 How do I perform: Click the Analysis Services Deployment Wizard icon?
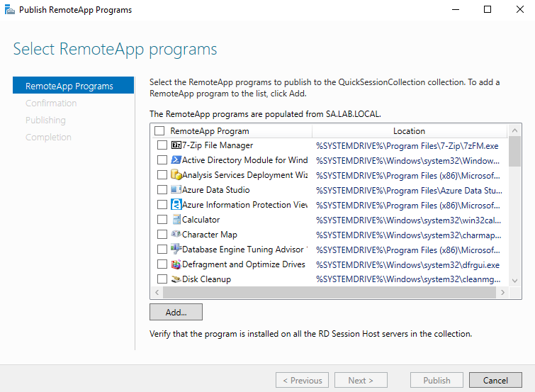[x=176, y=175]
